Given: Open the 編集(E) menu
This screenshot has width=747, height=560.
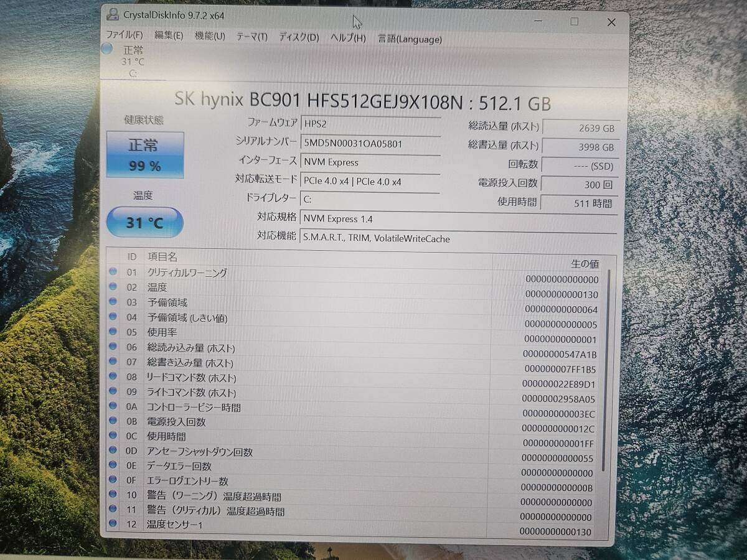Looking at the screenshot, I should 169,35.
